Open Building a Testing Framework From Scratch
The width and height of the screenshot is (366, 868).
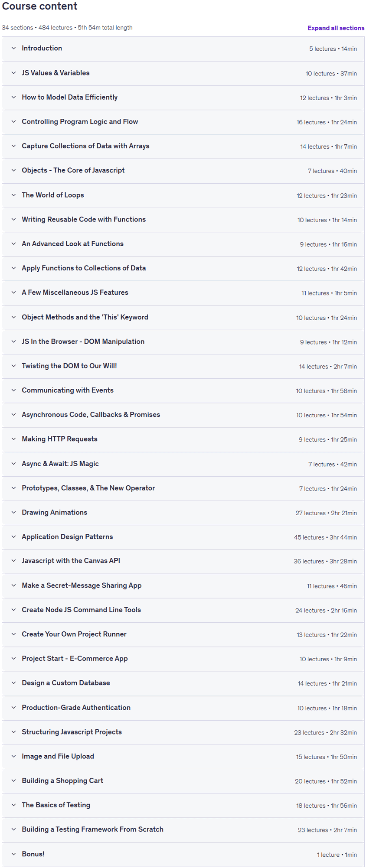pyautogui.click(x=183, y=829)
